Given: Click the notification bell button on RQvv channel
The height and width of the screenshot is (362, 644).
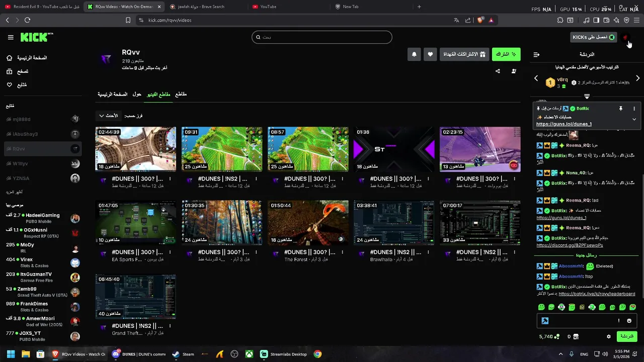Looking at the screenshot, I should click(x=414, y=54).
